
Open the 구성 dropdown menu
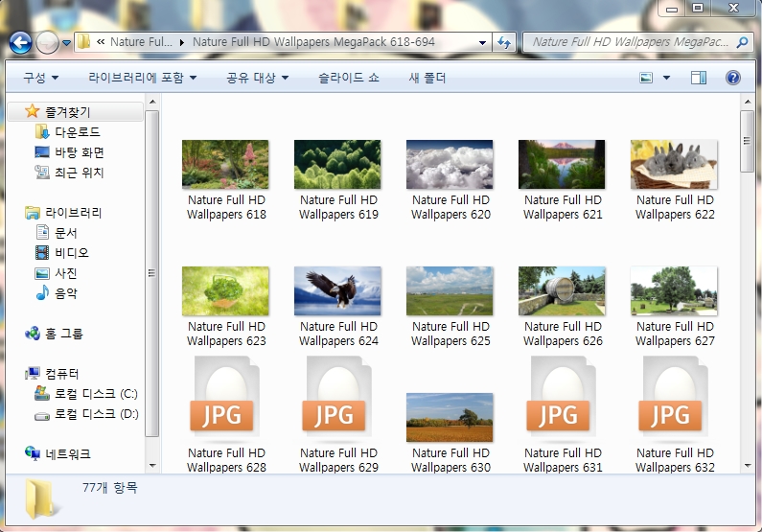(40, 78)
